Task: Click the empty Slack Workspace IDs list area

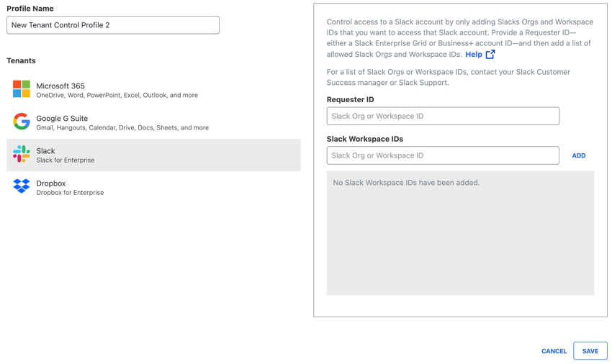Action: [460, 233]
